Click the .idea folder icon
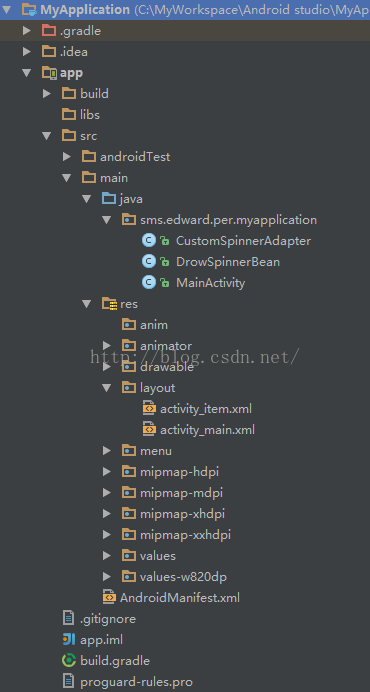The image size is (370, 692). [x=49, y=52]
